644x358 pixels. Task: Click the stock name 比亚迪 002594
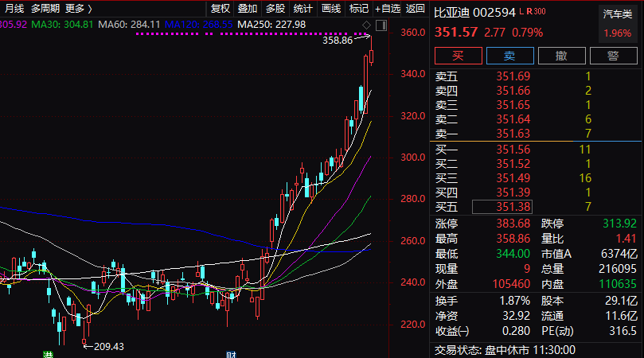(x=474, y=12)
